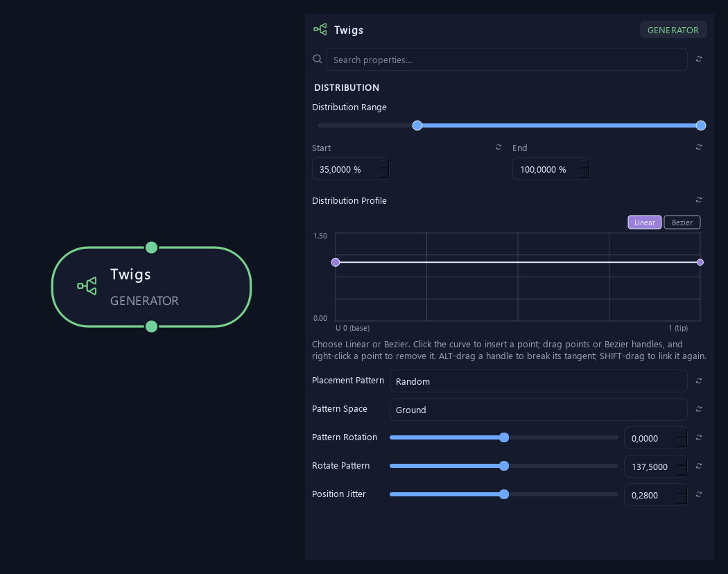
Task: Reset the End value
Action: click(699, 147)
